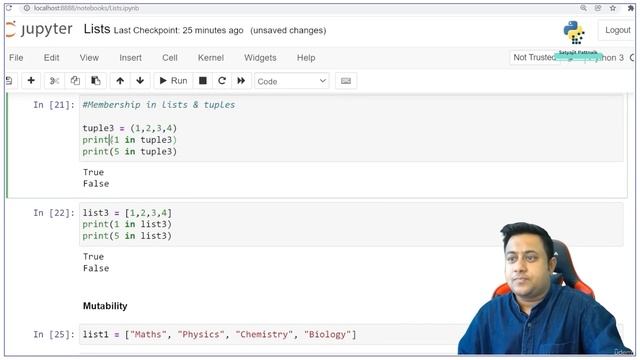Click code line list3 = [1,2,3,4]
This screenshot has height=360, width=640.
[x=127, y=213]
